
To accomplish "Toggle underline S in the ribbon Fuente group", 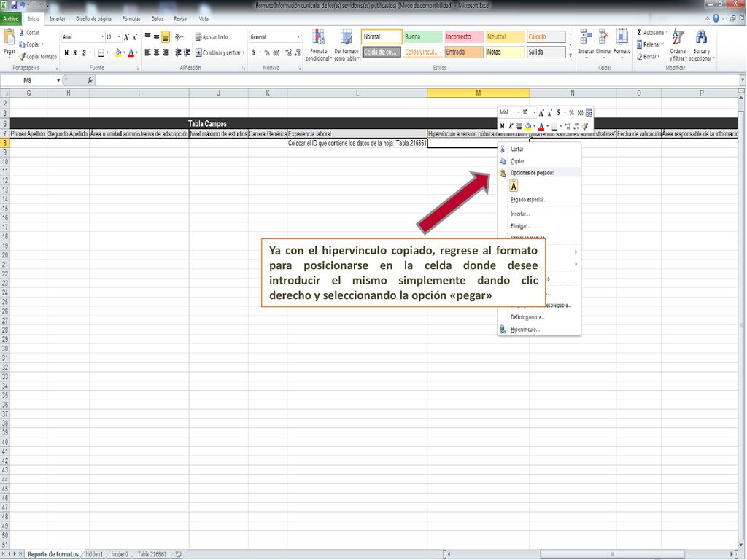I will click(x=85, y=52).
